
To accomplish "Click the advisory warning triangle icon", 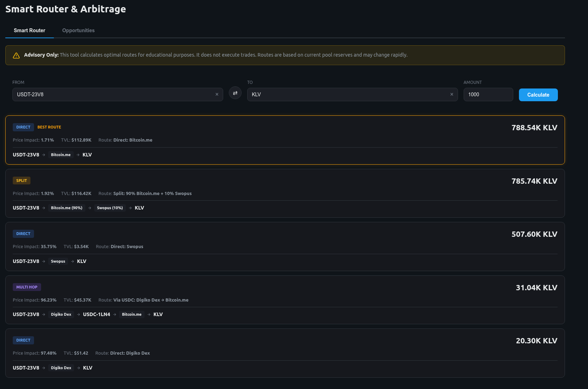I will click(16, 55).
